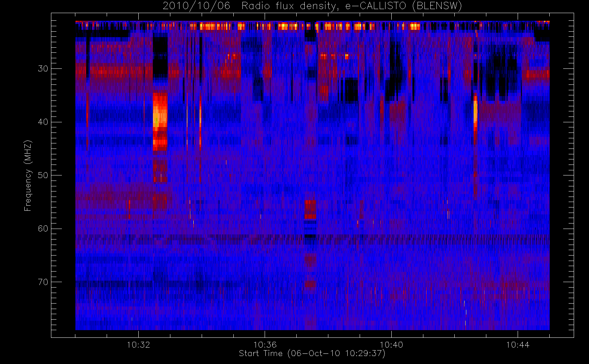Viewport: 589px width, 364px height.
Task: Click the bright yellow burst near 40 MHz after 10:32
Action: 160,121
